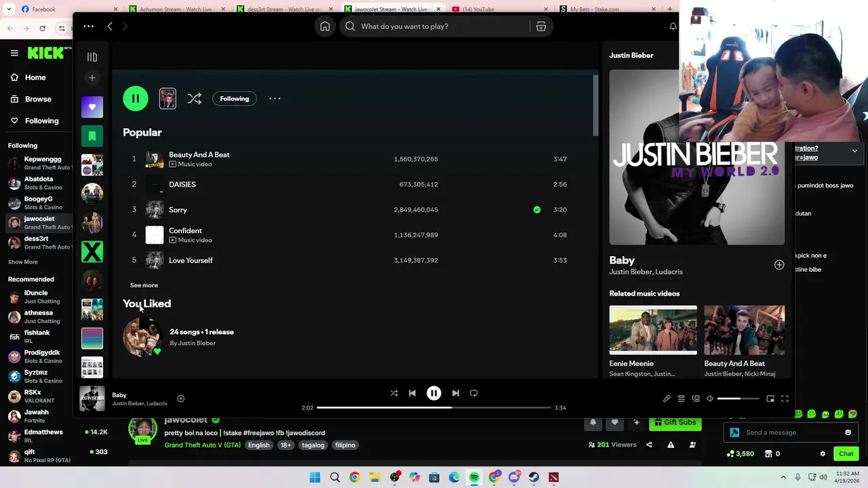868x488 pixels.
Task: Click Send a message chat field
Action: (790, 432)
